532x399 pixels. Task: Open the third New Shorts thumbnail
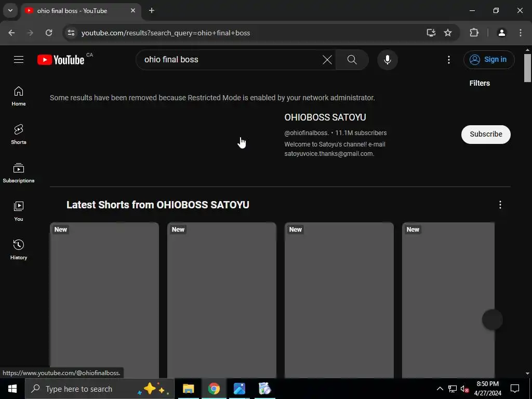coord(339,300)
